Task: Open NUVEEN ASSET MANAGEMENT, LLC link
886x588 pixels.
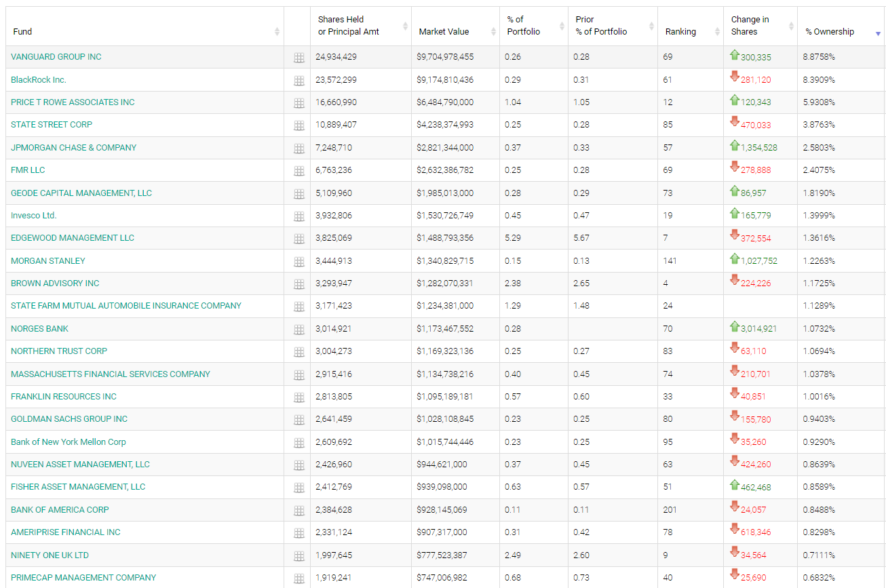Action: tap(80, 465)
